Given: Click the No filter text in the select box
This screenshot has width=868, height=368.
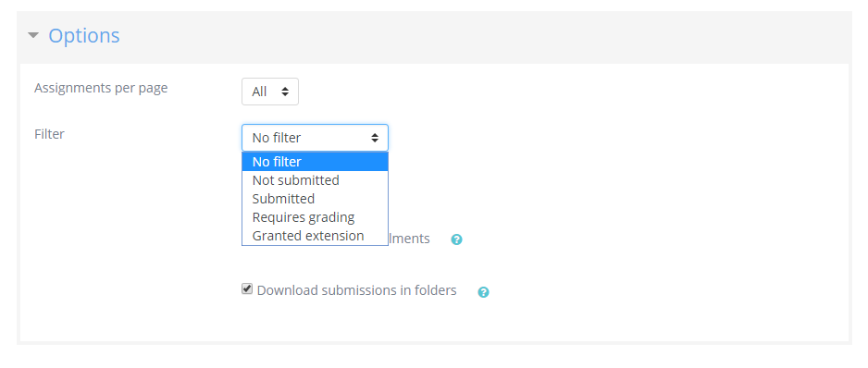Looking at the screenshot, I should pos(277,138).
